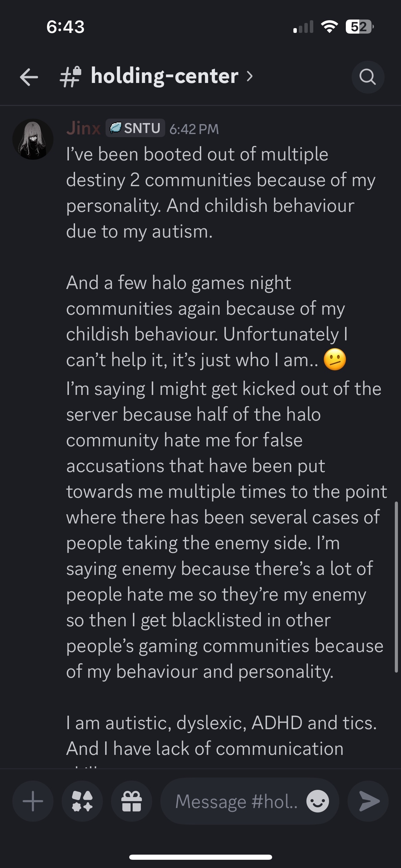Click the chat scrollbar handle
The image size is (401, 868).
tap(396, 587)
